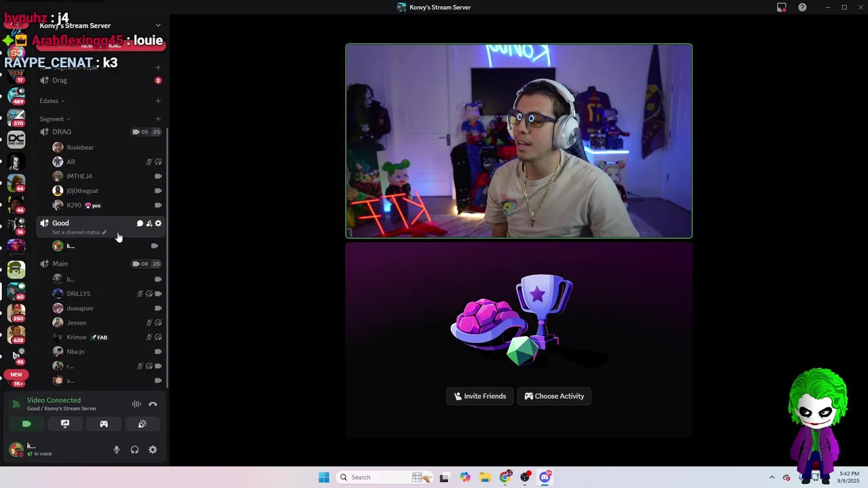Select user duwapsnr in Main channel

(x=106, y=308)
